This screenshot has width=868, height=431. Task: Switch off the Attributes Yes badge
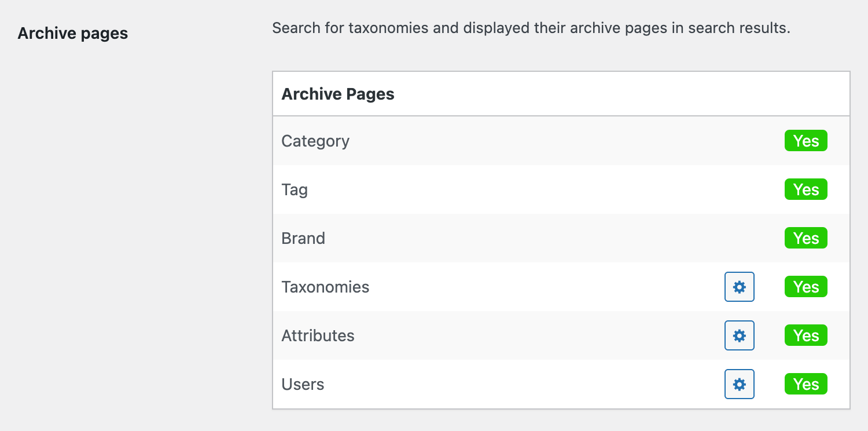(806, 335)
